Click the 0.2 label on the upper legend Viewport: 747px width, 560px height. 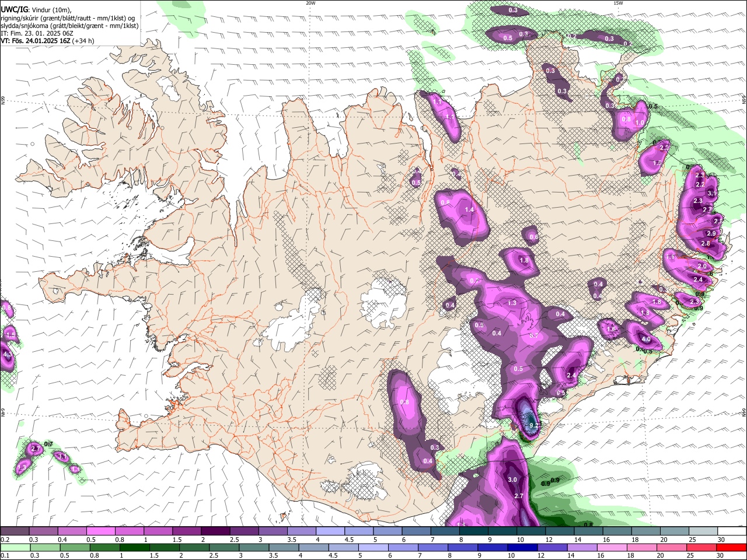point(5,540)
